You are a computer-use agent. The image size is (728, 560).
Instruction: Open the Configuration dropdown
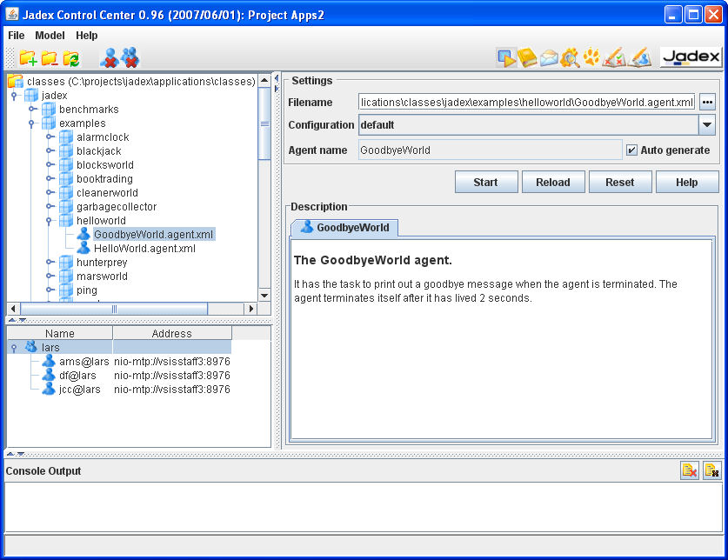point(706,125)
